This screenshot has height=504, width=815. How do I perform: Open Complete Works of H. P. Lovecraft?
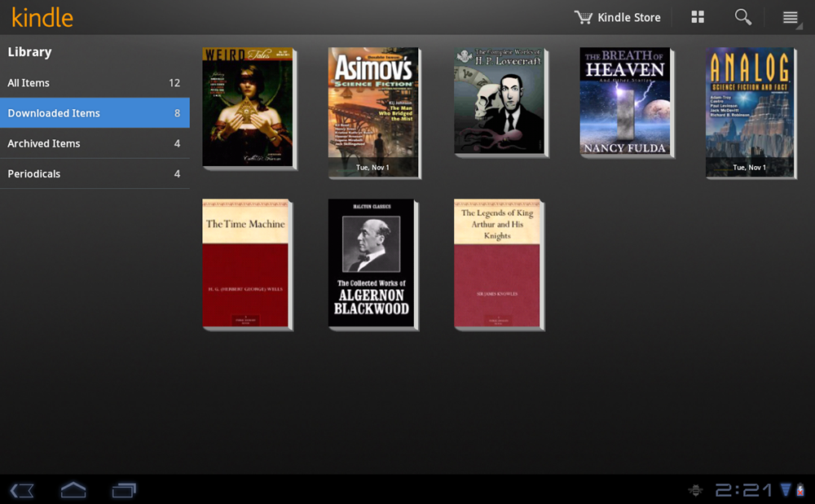[500, 102]
